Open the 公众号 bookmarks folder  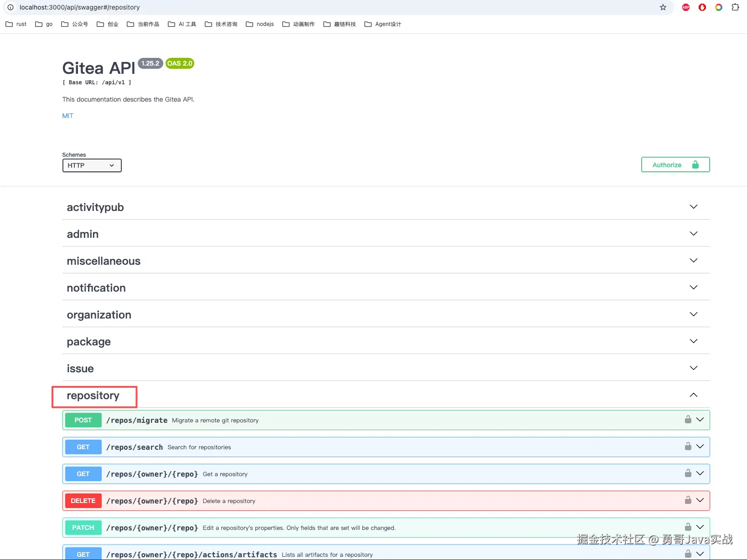(74, 24)
